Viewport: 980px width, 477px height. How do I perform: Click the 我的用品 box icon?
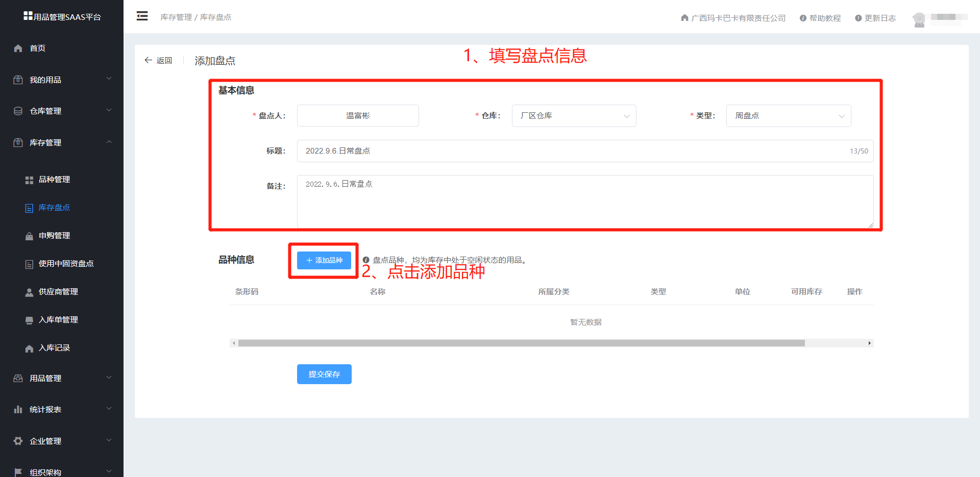coord(18,80)
